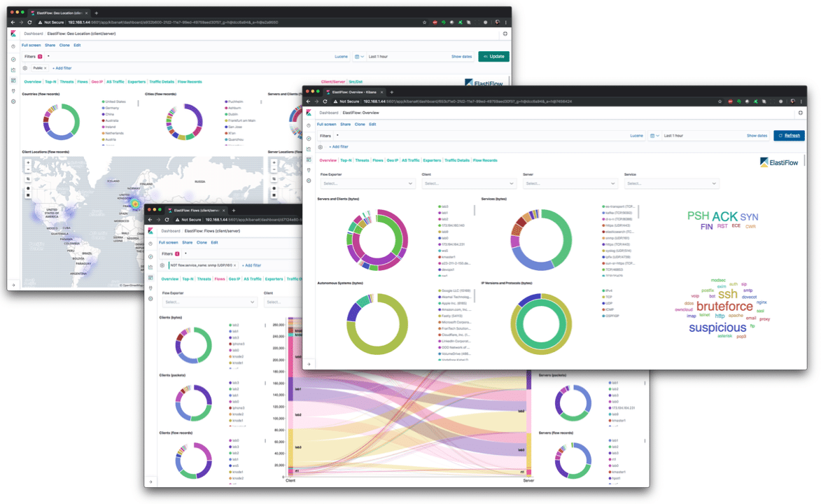Click 'bruteforce' in the tag cloud
821x504 pixels.
point(724,307)
